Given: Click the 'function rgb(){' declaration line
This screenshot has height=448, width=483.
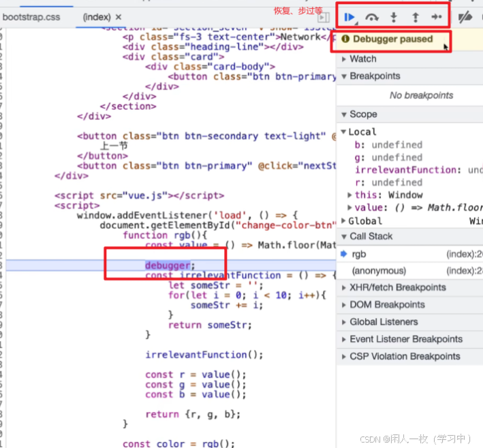Looking at the screenshot, I should pyautogui.click(x=165, y=236).
